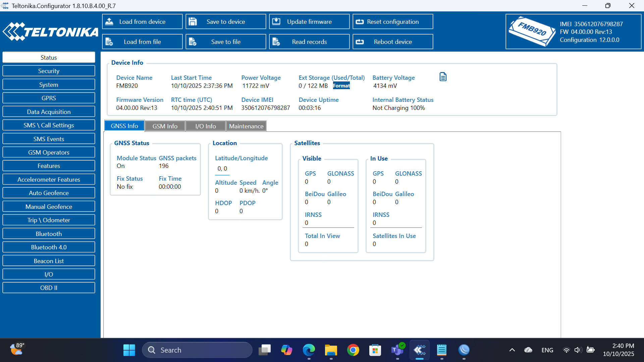
Task: Click the Load from device upload icon
Action: click(109, 22)
